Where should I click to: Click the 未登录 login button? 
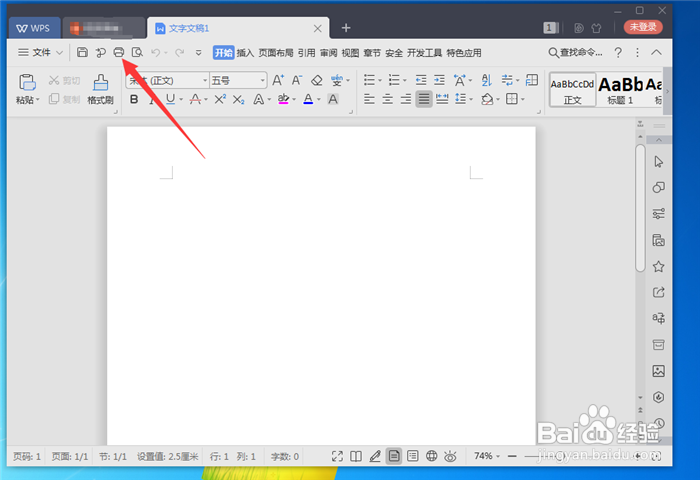click(x=643, y=27)
